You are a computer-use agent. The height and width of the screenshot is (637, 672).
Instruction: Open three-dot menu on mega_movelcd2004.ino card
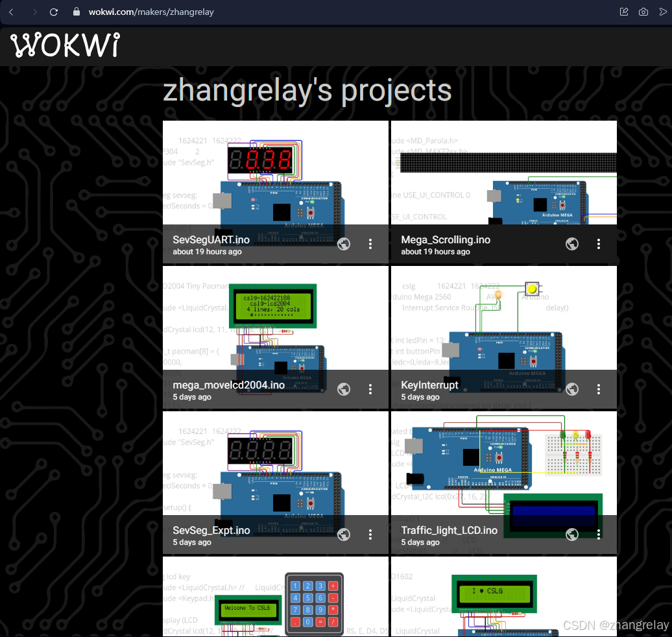[370, 389]
